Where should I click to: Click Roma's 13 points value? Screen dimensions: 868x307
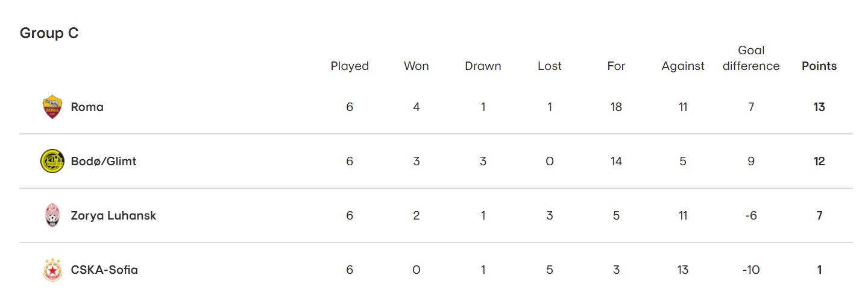point(819,107)
